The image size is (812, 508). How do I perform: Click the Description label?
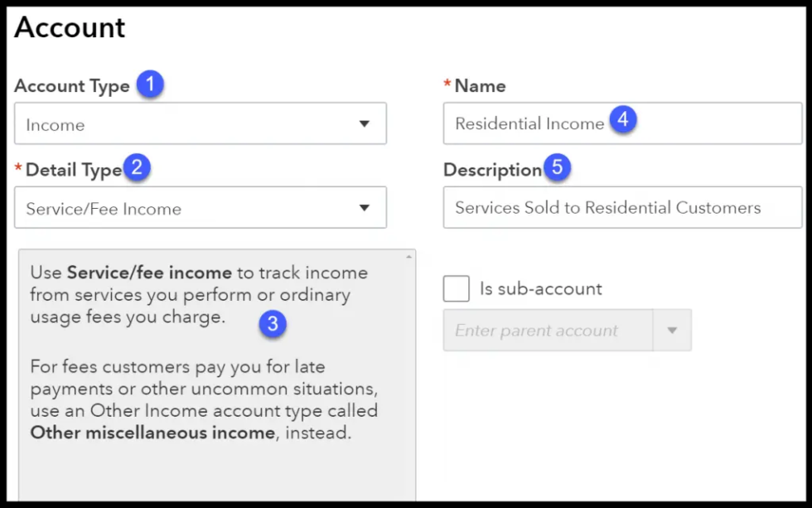(x=492, y=170)
